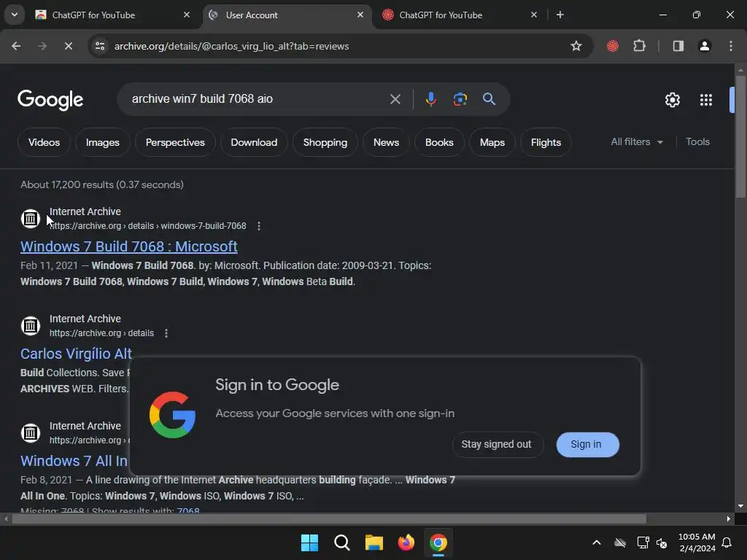Open Firefox from the taskbar
The height and width of the screenshot is (560, 747).
(x=406, y=542)
